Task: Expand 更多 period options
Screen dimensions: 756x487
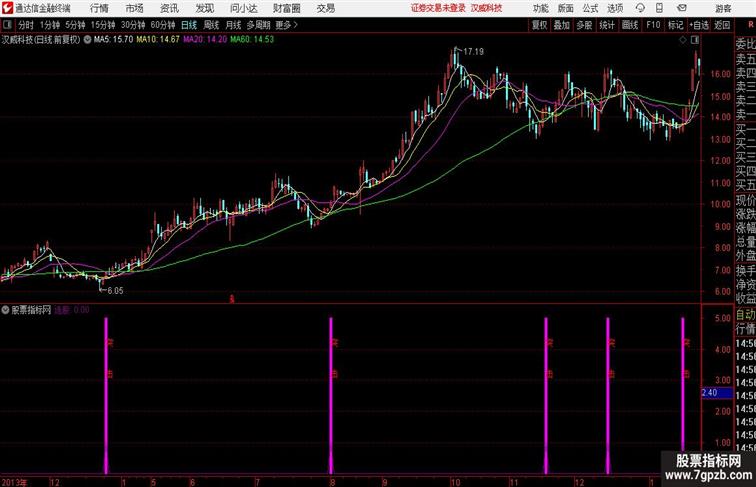Action: (x=286, y=25)
